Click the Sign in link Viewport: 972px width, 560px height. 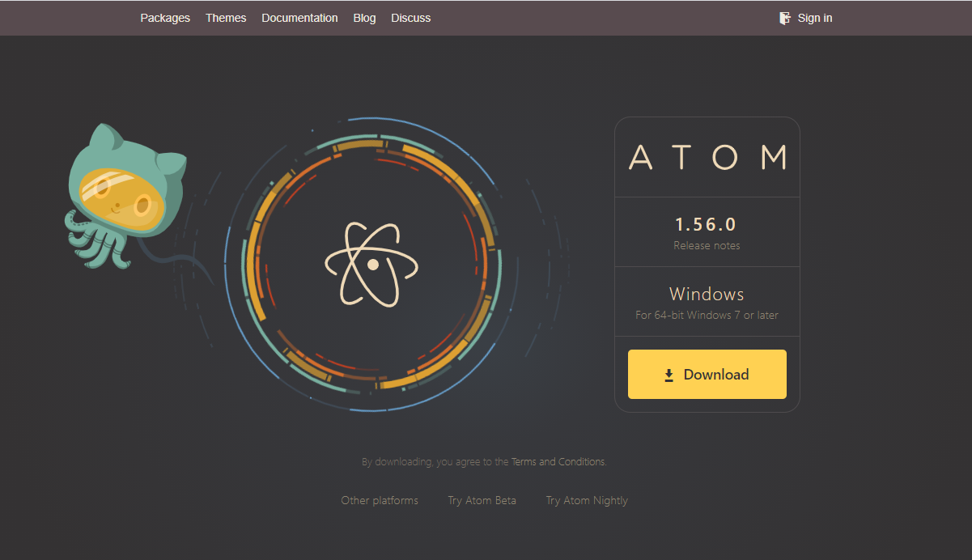point(815,18)
